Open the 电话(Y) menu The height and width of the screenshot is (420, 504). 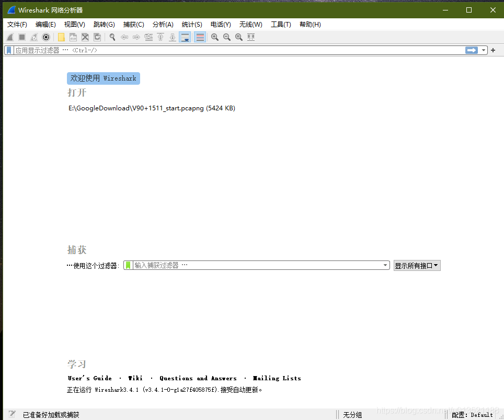tap(221, 25)
